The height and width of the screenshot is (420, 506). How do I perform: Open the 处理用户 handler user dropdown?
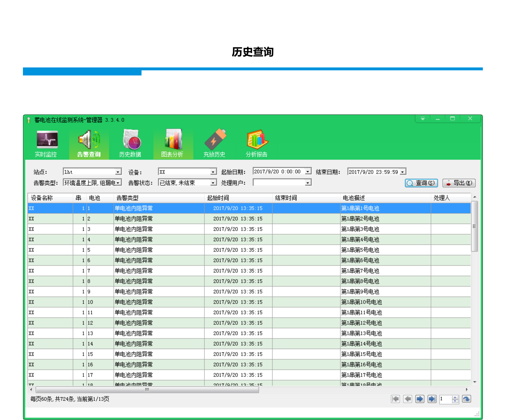pyautogui.click(x=308, y=183)
